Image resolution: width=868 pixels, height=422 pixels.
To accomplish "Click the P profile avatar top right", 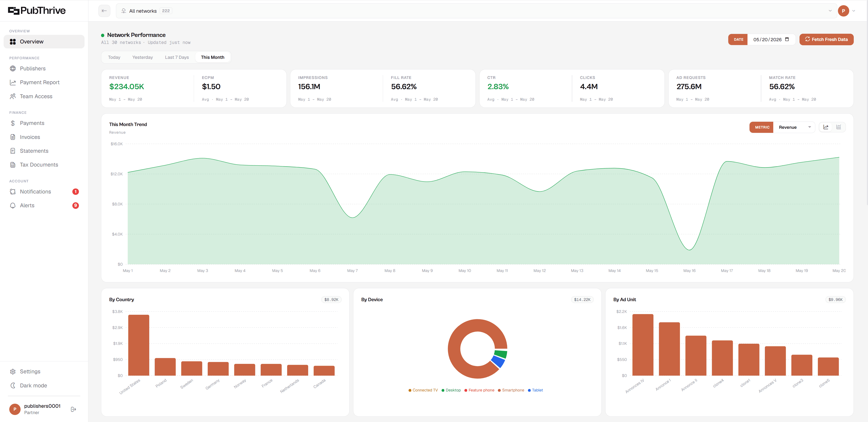I will click(x=843, y=11).
